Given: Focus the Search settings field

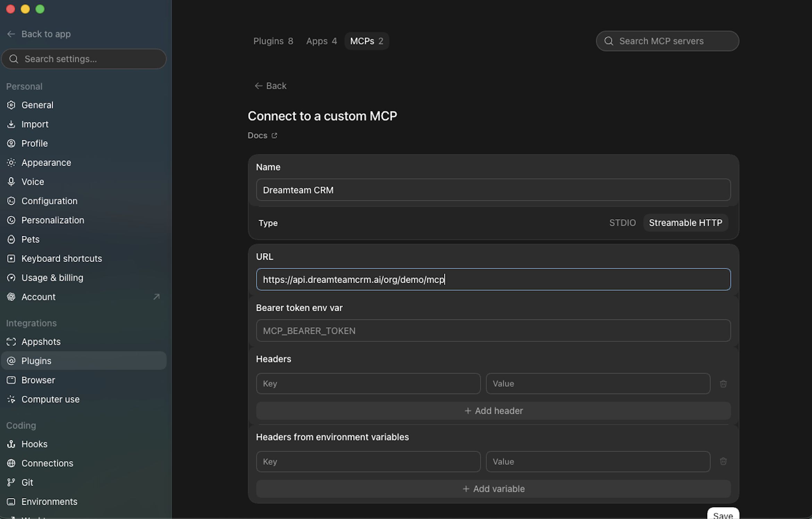Looking at the screenshot, I should coord(84,59).
